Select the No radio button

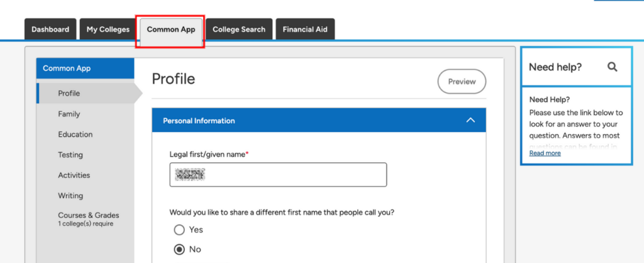click(179, 249)
